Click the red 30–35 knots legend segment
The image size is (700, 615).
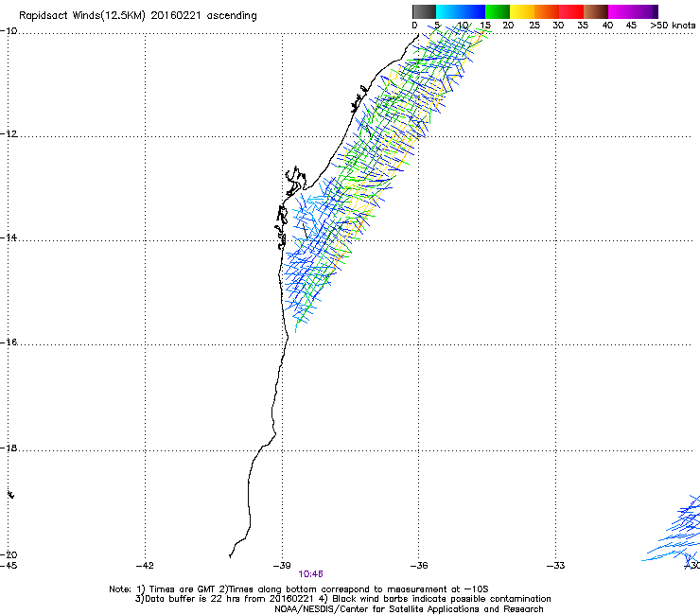(571, 11)
